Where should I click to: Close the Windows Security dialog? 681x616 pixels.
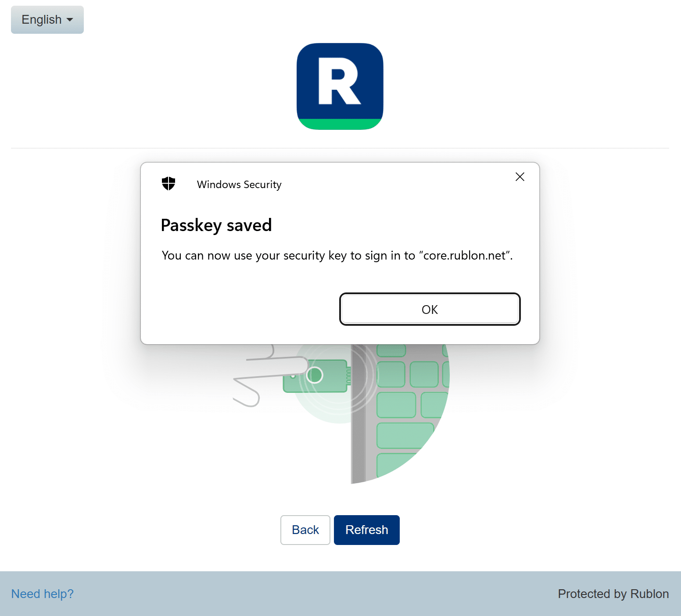(x=520, y=177)
